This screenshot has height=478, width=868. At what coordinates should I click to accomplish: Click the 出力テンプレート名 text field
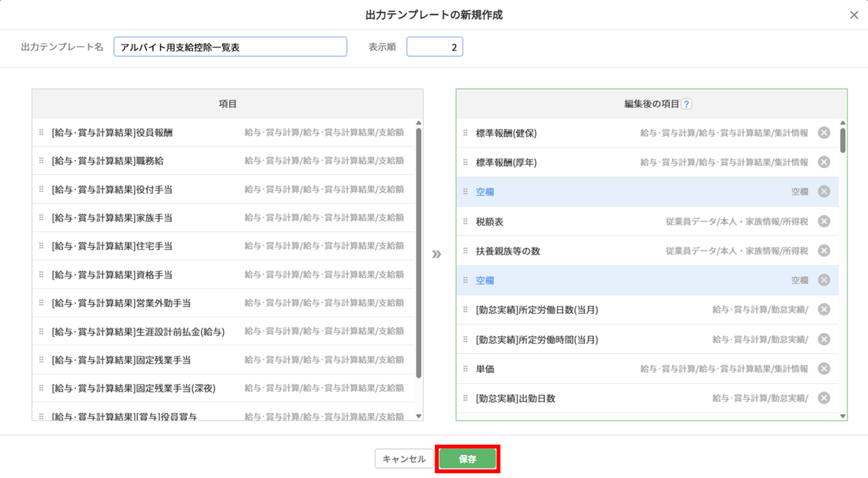tap(231, 47)
